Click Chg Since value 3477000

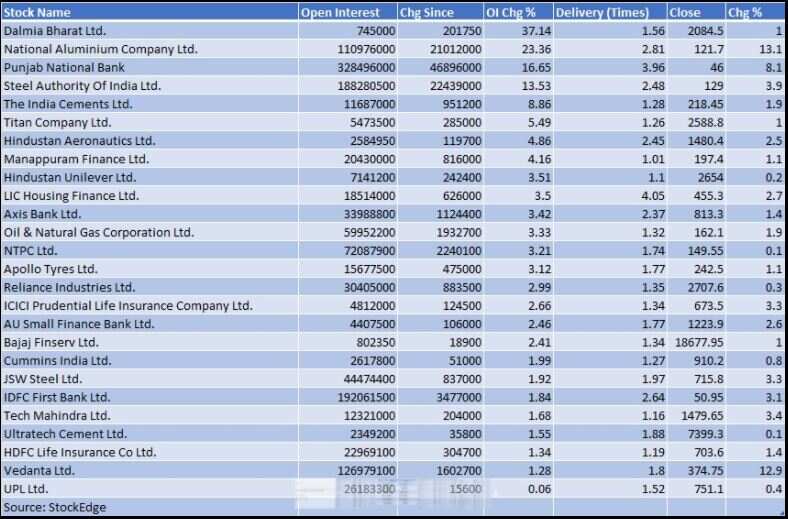[459, 397]
